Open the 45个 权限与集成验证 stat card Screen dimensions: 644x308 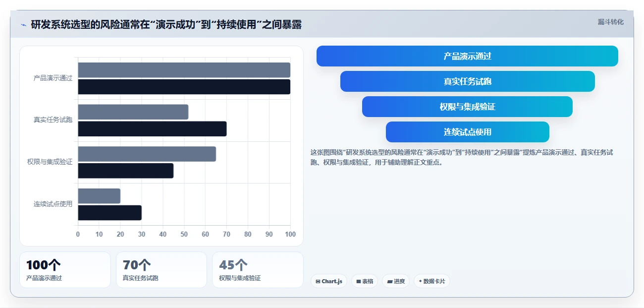click(258, 270)
